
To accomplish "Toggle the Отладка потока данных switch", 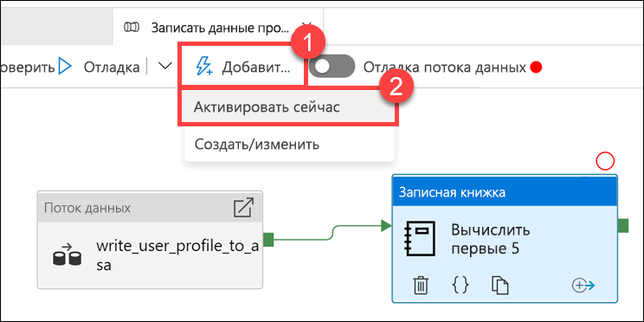I will [x=332, y=66].
